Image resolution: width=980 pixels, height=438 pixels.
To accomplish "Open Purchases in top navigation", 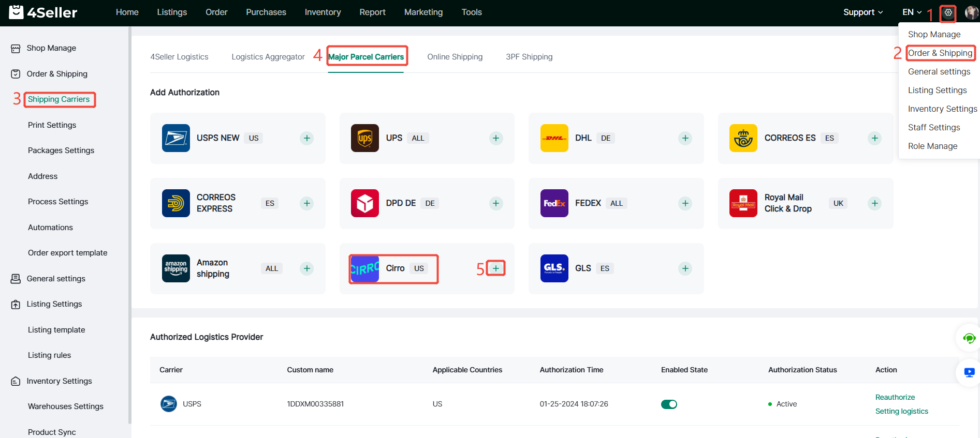I will pos(266,12).
